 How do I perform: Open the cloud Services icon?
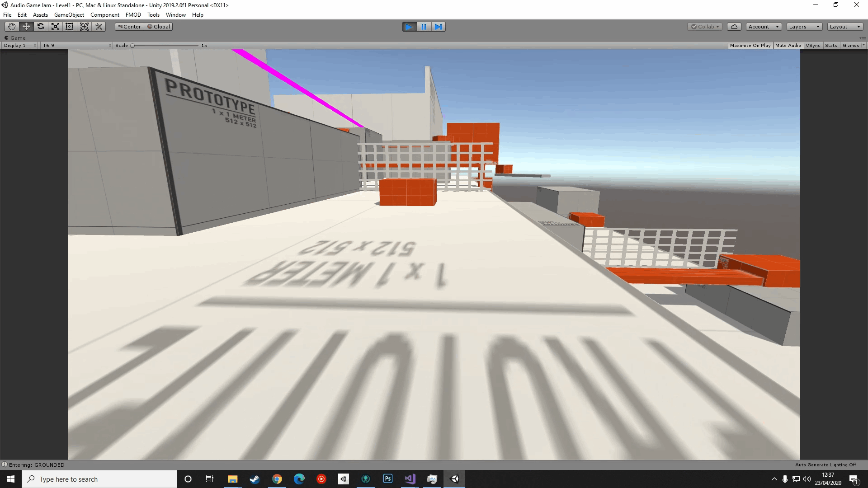734,27
